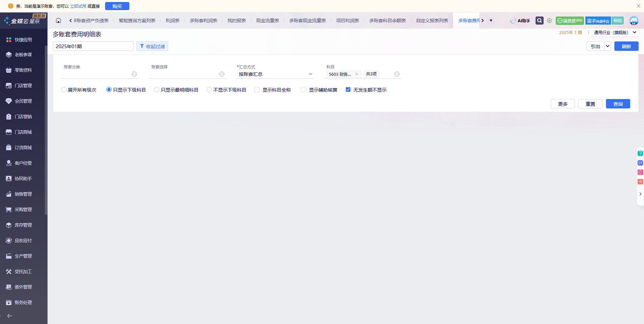Screen dimensions: 644x324
Task: Click the 2025年01期 period field
Action: (x=93, y=46)
